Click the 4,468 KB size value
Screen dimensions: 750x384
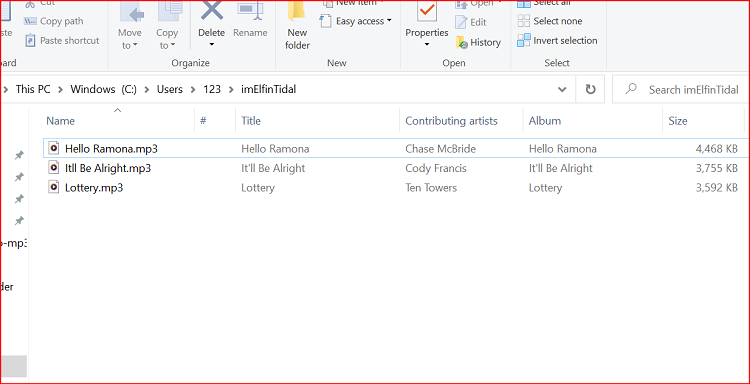(717, 149)
